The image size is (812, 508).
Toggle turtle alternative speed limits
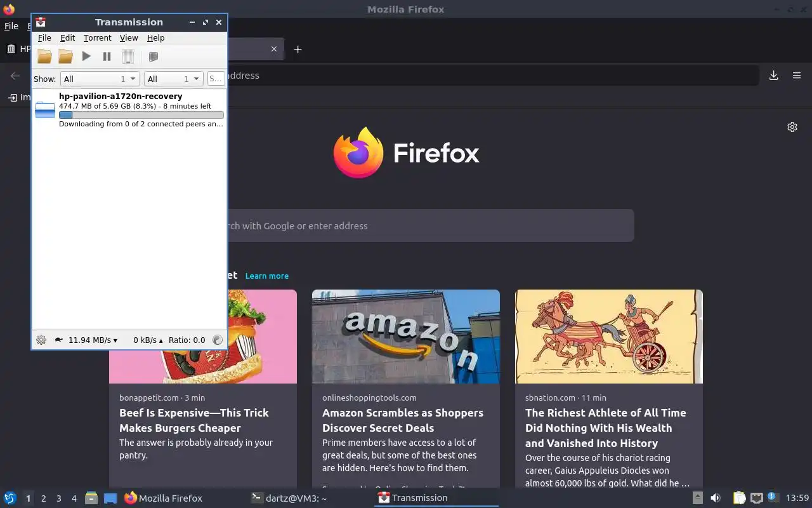point(59,340)
